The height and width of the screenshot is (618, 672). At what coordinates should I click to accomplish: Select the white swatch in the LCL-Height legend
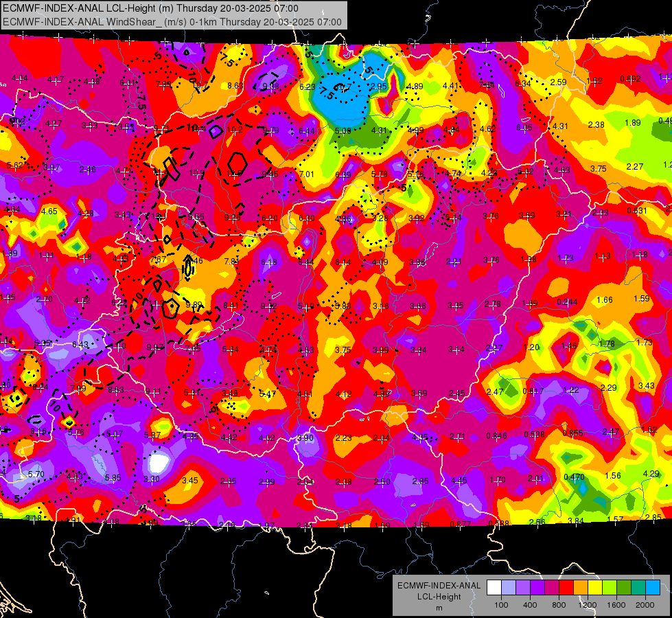click(494, 588)
